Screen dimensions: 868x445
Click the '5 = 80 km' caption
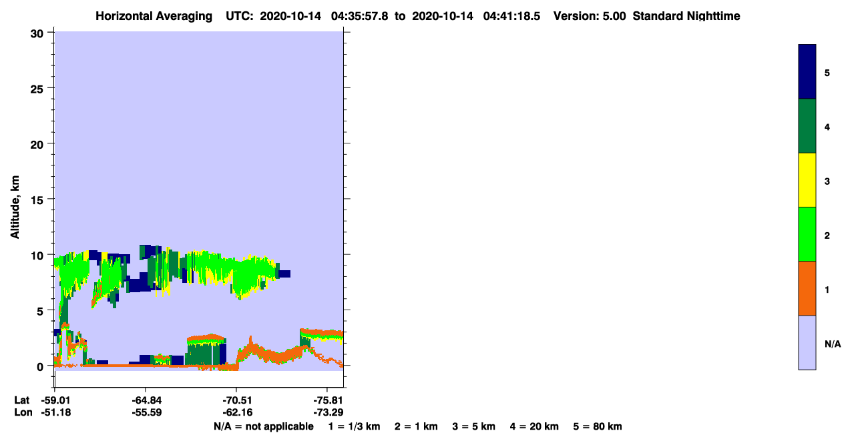coord(598,426)
